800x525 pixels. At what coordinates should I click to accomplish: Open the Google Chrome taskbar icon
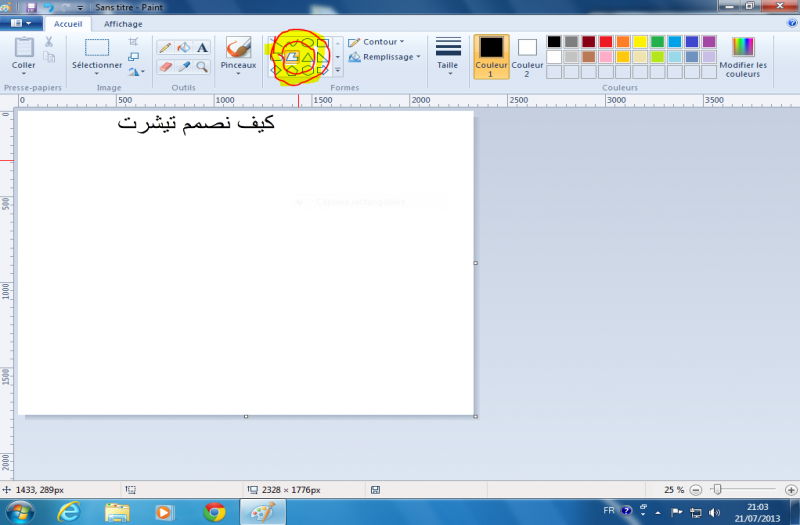(x=214, y=512)
